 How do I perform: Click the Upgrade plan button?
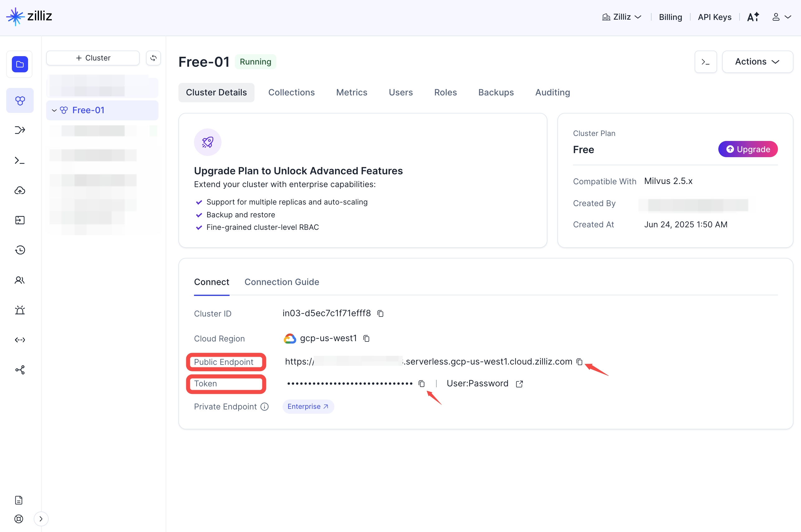747,149
